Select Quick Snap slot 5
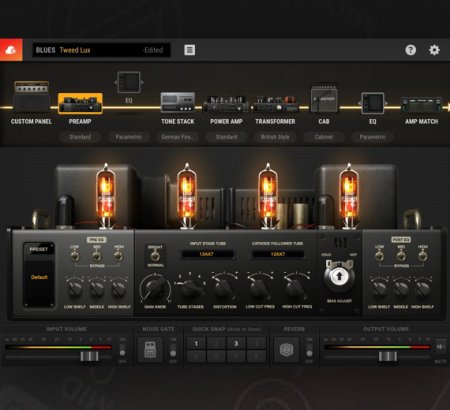This screenshot has width=450, height=410. click(196, 356)
